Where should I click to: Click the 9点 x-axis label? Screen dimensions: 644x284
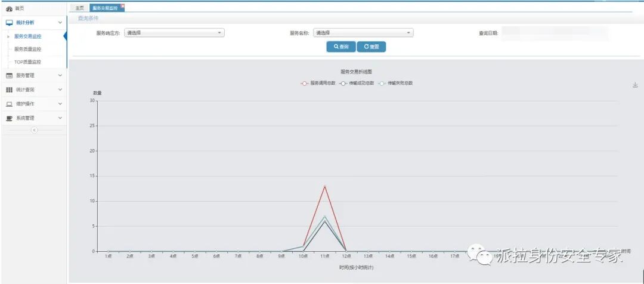click(x=281, y=257)
